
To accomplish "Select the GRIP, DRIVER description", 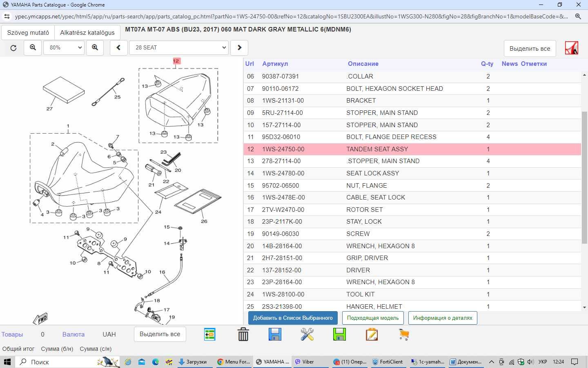I will [x=367, y=258].
